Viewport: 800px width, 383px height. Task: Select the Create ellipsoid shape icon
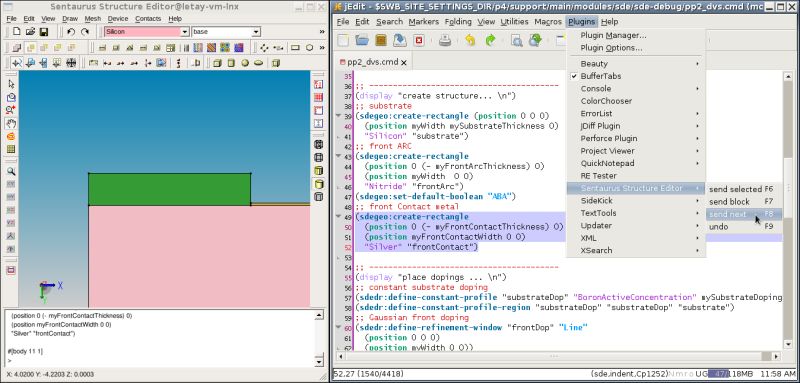pos(259,63)
